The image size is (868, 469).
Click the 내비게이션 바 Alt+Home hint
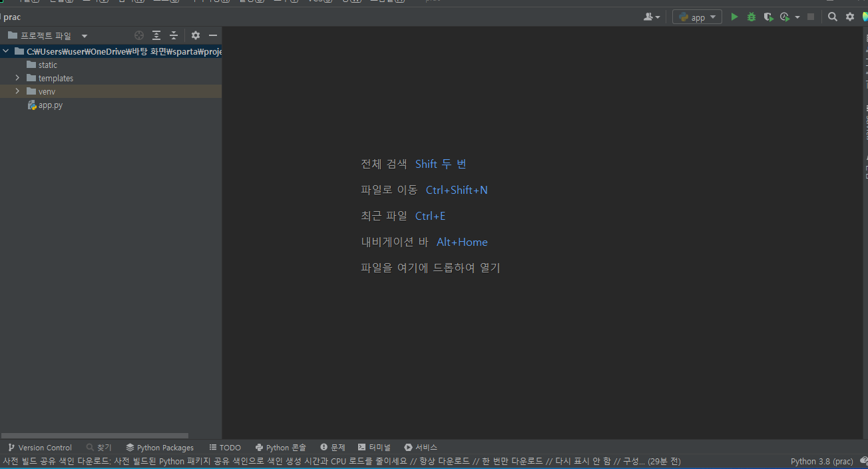tap(424, 242)
